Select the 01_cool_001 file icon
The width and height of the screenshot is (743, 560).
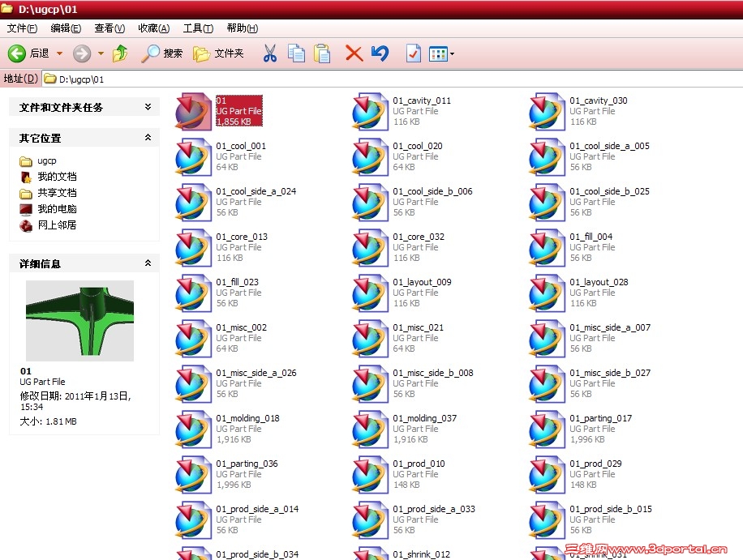(x=193, y=156)
